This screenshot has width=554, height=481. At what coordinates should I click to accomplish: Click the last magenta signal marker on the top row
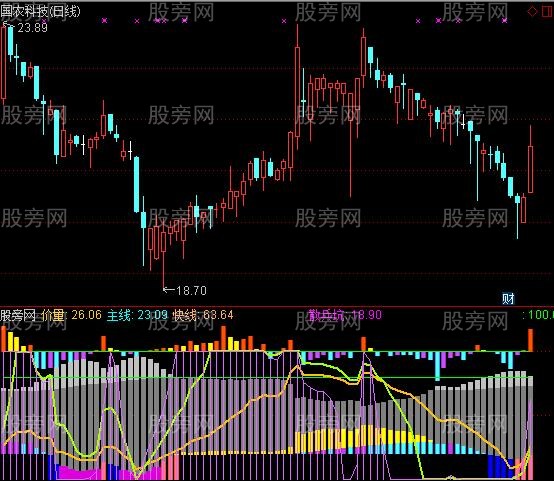tap(505, 20)
